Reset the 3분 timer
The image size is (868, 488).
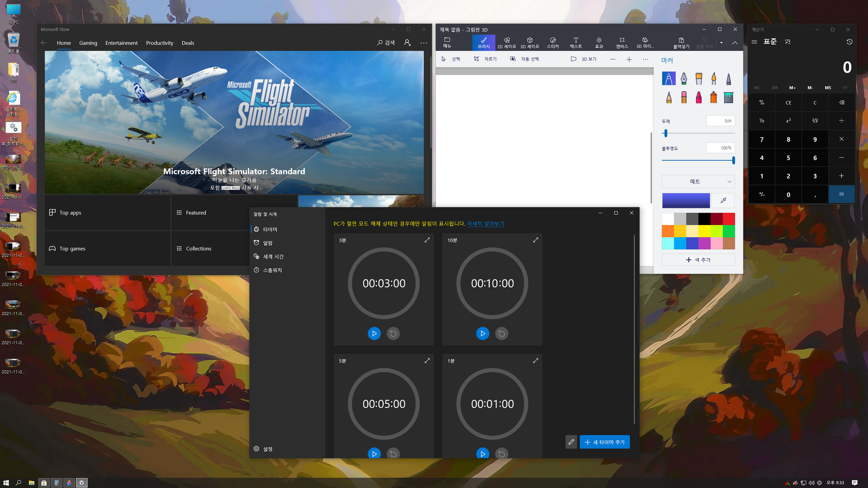click(393, 334)
